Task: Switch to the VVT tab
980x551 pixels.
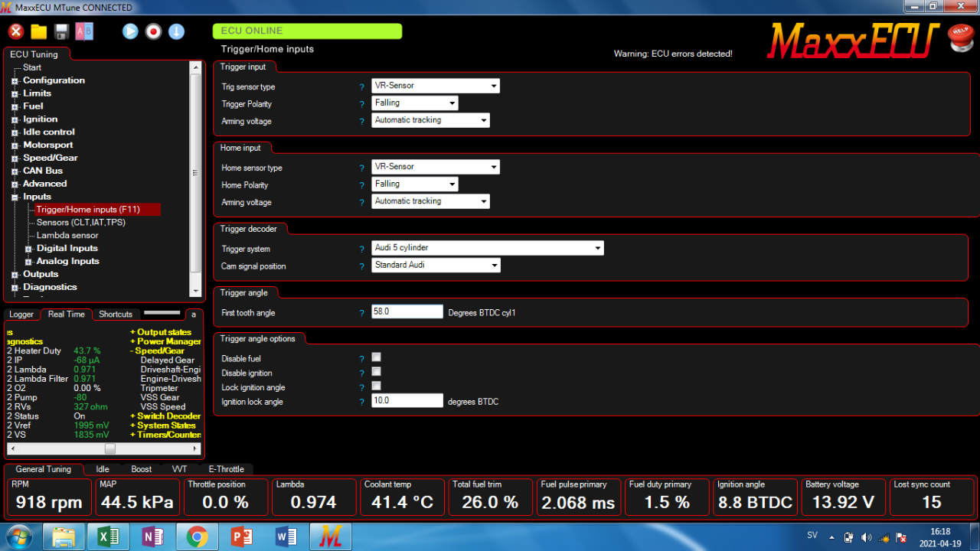Action: click(x=179, y=469)
